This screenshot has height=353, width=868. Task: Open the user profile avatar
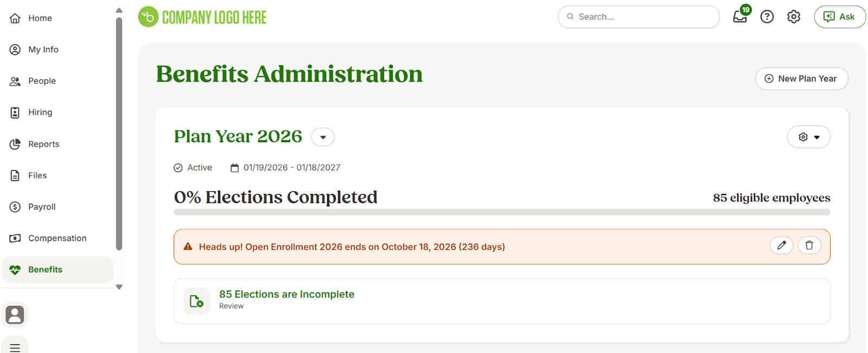(15, 314)
